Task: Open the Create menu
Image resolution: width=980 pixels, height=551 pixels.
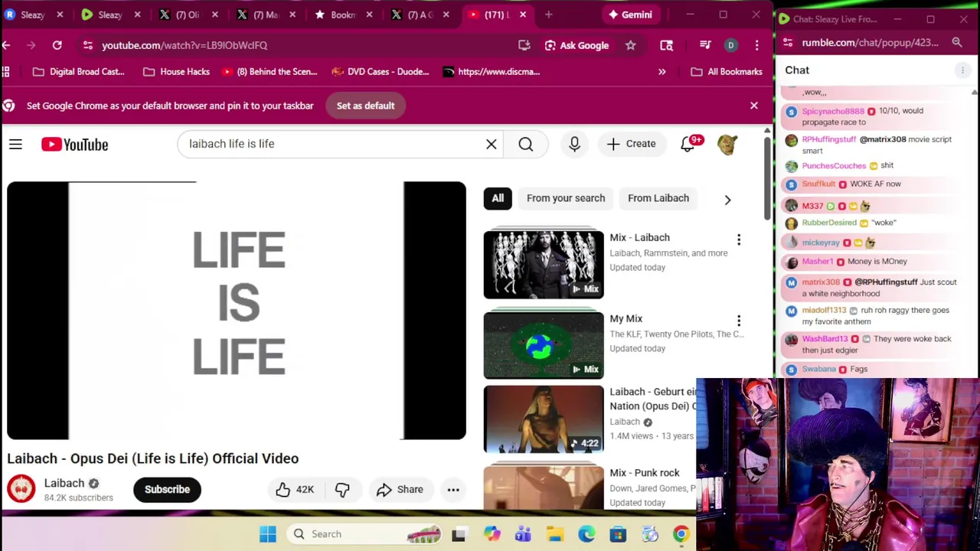Action: pyautogui.click(x=632, y=144)
